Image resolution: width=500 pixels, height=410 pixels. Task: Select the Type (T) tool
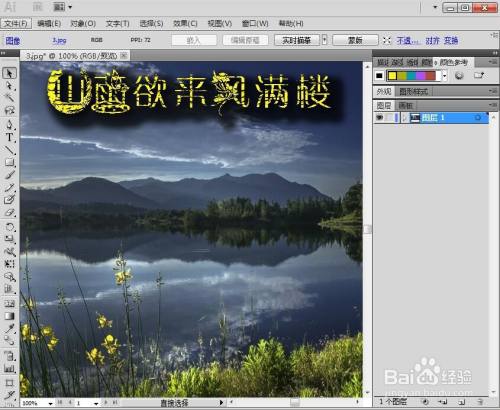pyautogui.click(x=9, y=137)
